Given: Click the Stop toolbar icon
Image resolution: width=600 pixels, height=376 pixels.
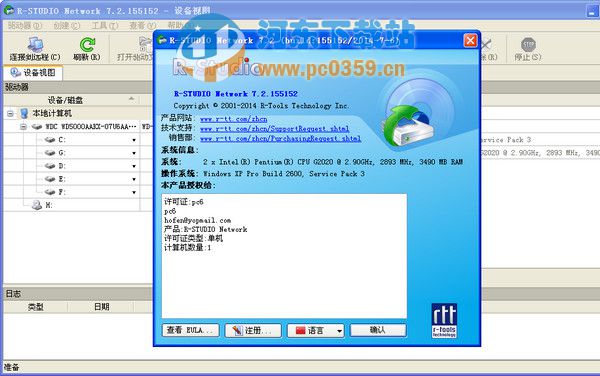Looking at the screenshot, I should [x=528, y=44].
